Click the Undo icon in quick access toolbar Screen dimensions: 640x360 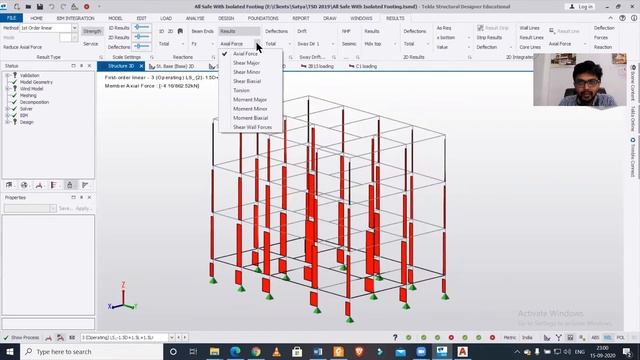[51, 7]
